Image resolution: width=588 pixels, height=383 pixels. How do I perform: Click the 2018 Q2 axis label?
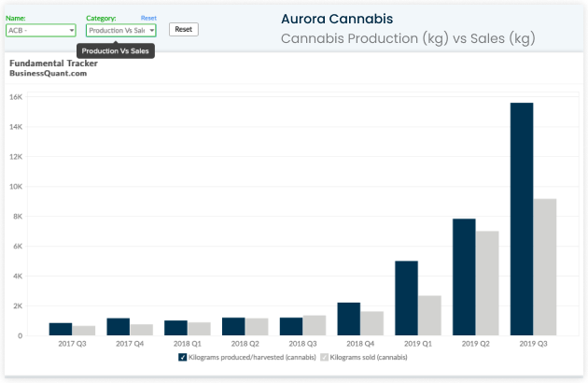pos(245,344)
